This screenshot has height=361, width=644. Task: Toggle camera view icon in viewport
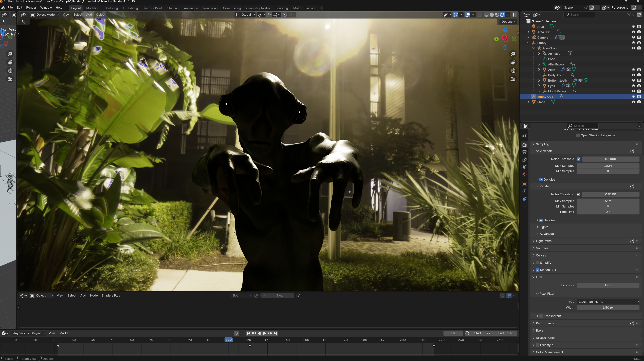click(x=513, y=71)
